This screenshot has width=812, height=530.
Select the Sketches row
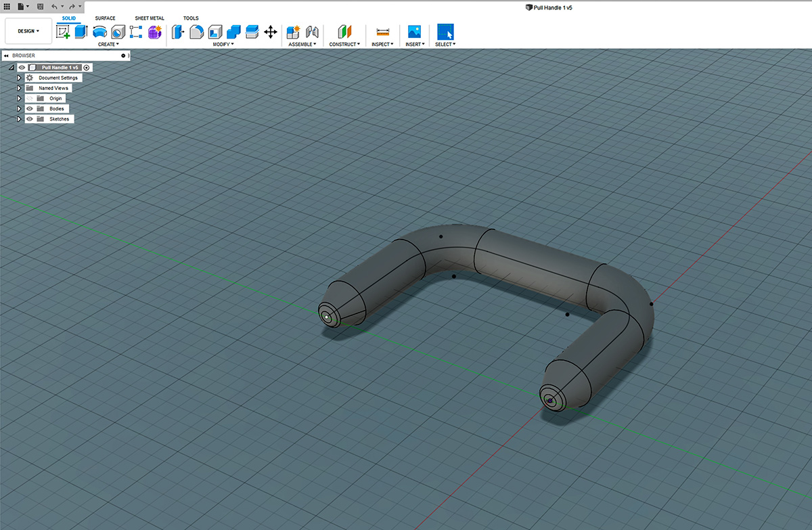(49, 118)
